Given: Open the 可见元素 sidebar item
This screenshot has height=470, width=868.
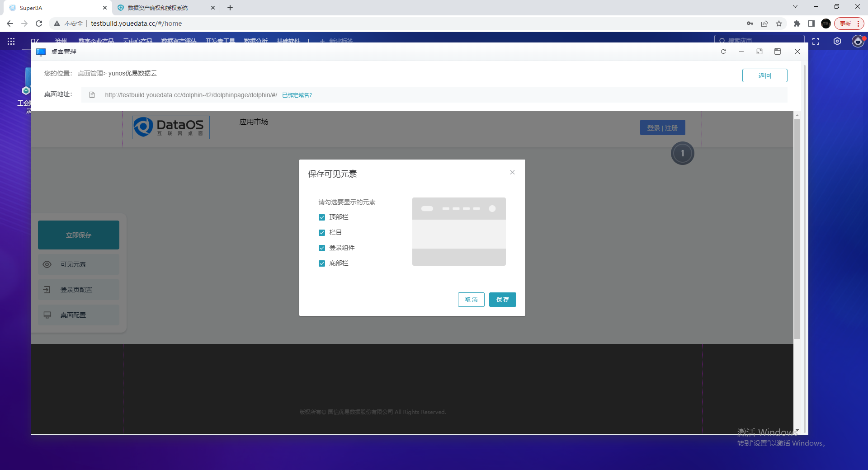Looking at the screenshot, I should point(79,264).
